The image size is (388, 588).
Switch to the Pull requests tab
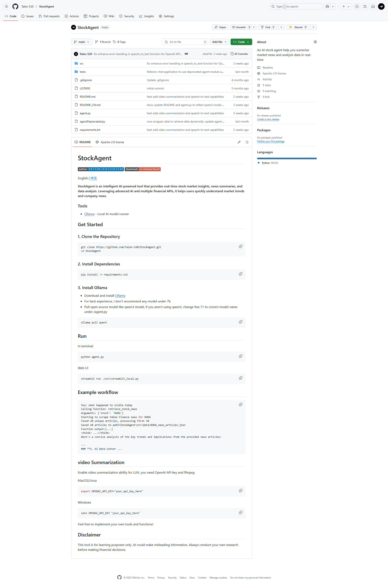49,16
